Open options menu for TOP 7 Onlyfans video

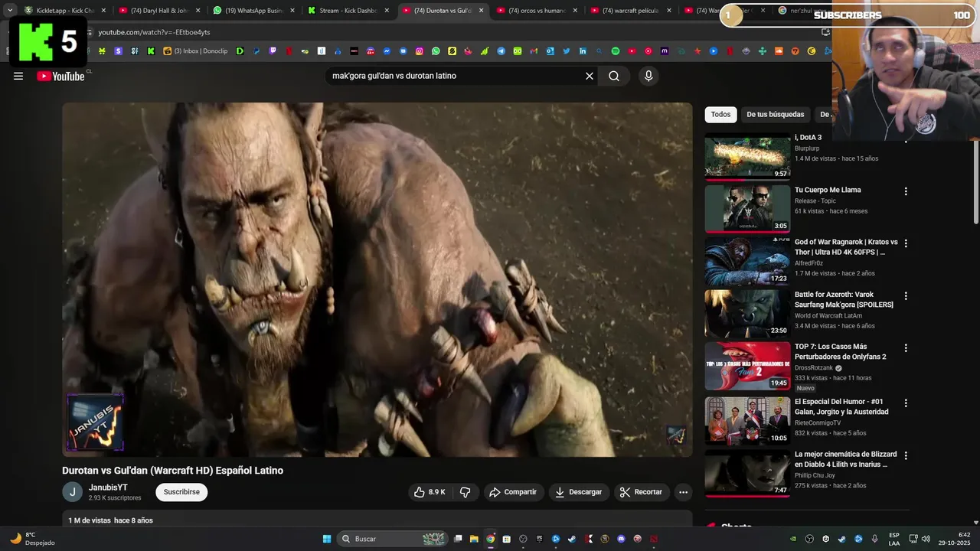tap(906, 347)
